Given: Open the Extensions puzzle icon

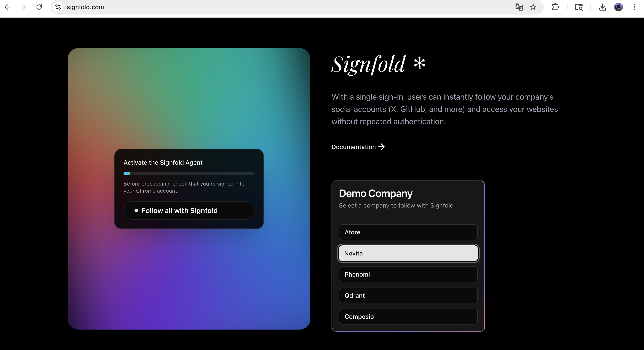Looking at the screenshot, I should tap(555, 7).
